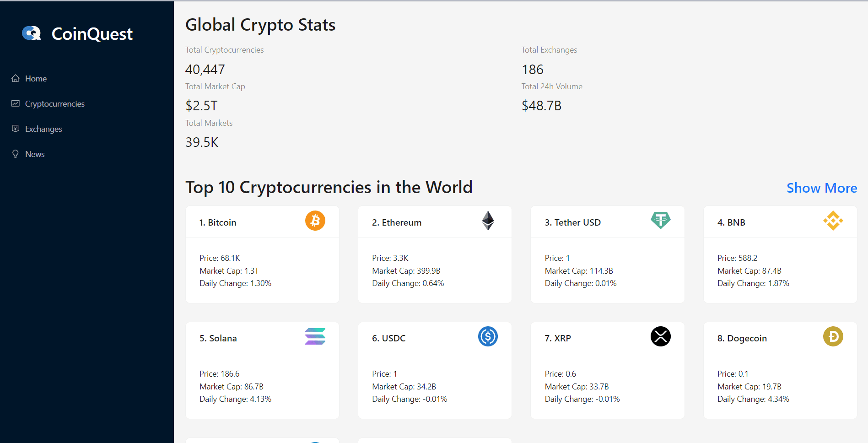Open the 8. Dogecoin card title
The height and width of the screenshot is (443, 868).
[x=742, y=338]
